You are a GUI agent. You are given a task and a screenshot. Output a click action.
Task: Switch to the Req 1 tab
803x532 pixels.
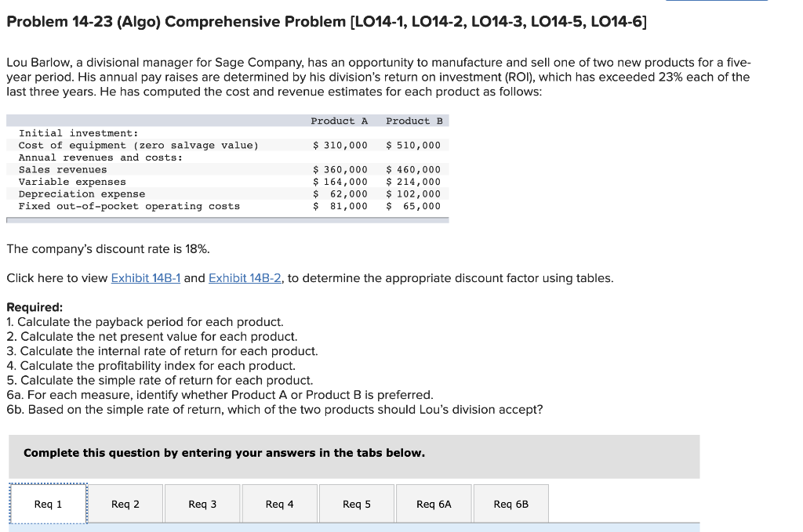click(x=48, y=504)
